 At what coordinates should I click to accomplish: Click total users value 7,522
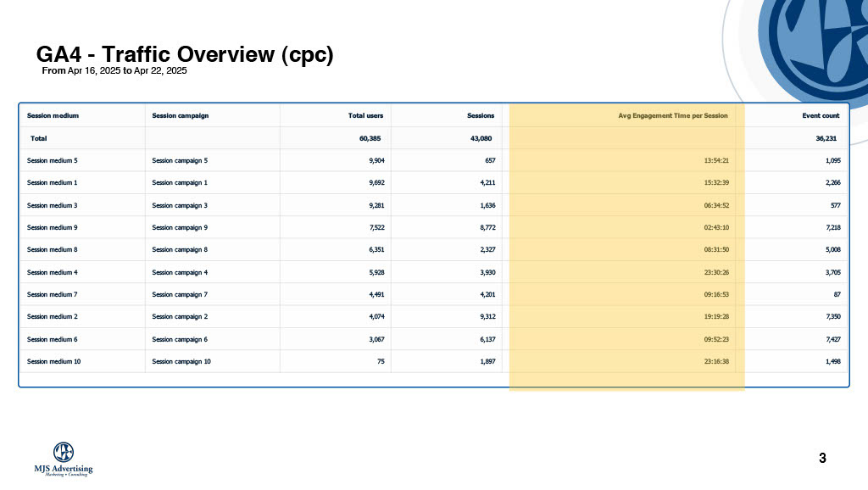376,227
